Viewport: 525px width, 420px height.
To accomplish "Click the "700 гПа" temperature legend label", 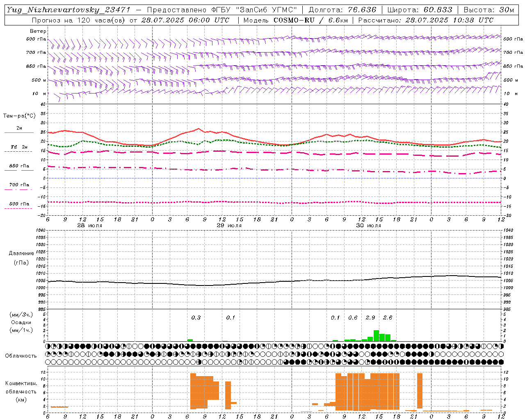I will (19, 185).
